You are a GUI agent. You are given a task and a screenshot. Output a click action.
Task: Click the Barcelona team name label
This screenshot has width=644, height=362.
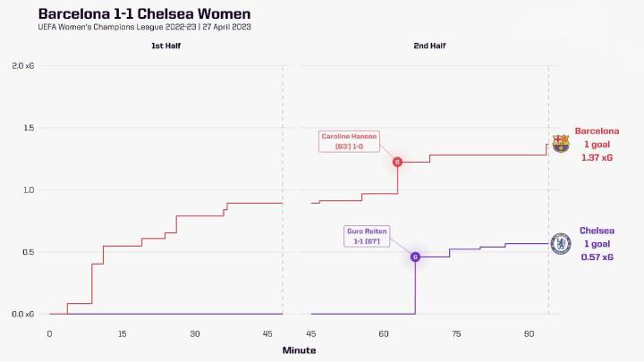pyautogui.click(x=597, y=130)
